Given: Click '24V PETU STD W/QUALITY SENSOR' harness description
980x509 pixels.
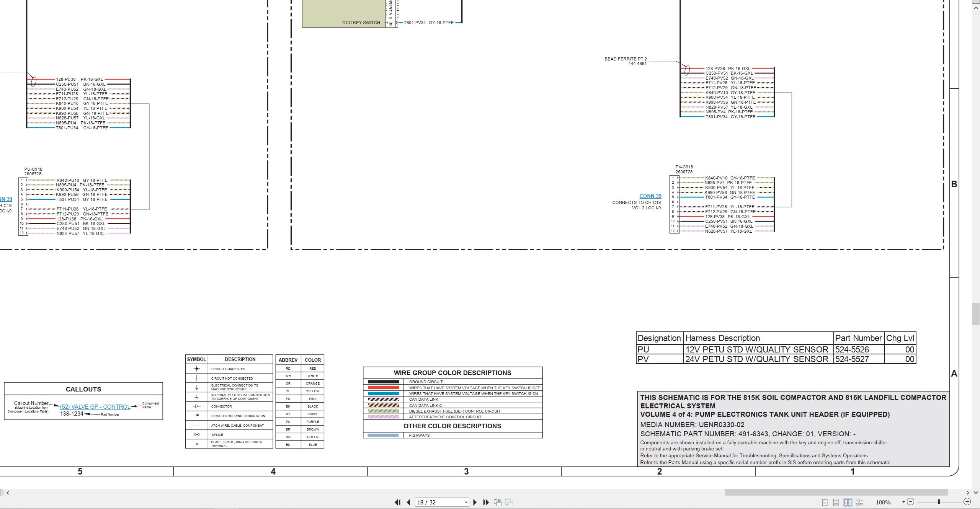Looking at the screenshot, I should [757, 359].
